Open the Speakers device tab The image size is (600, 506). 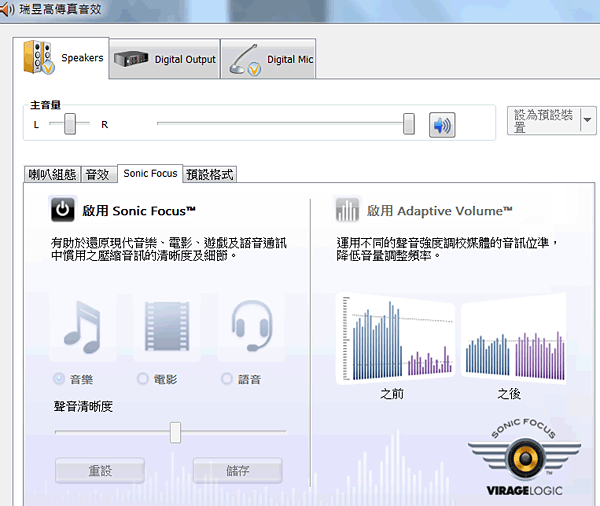click(x=61, y=58)
